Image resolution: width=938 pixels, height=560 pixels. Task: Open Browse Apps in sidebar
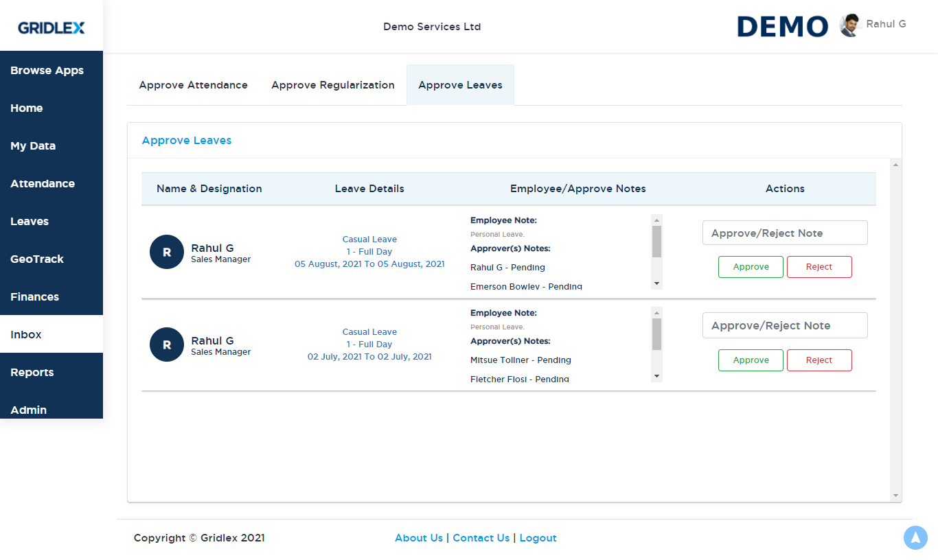click(52, 70)
